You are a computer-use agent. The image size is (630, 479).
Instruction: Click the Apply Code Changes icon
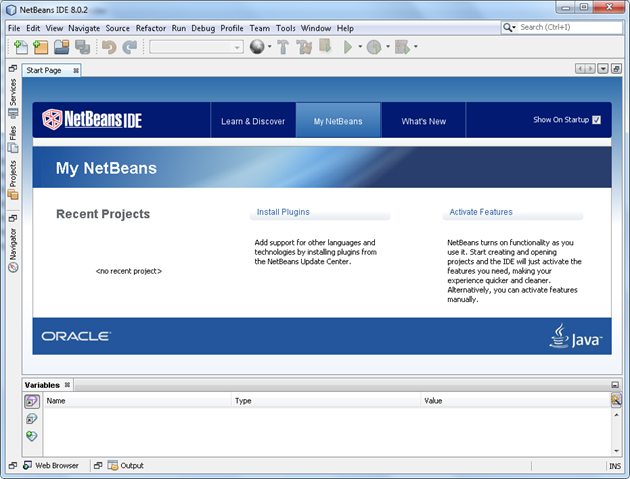[x=325, y=46]
